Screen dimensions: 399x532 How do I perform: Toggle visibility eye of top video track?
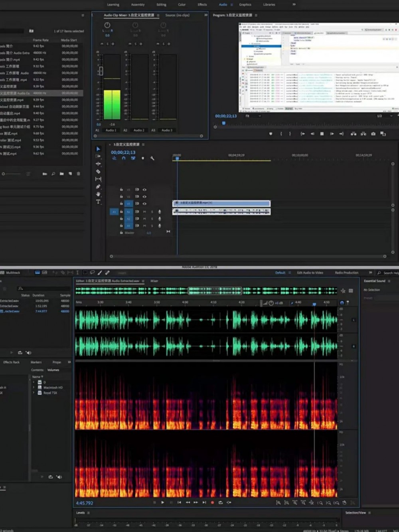tap(144, 190)
